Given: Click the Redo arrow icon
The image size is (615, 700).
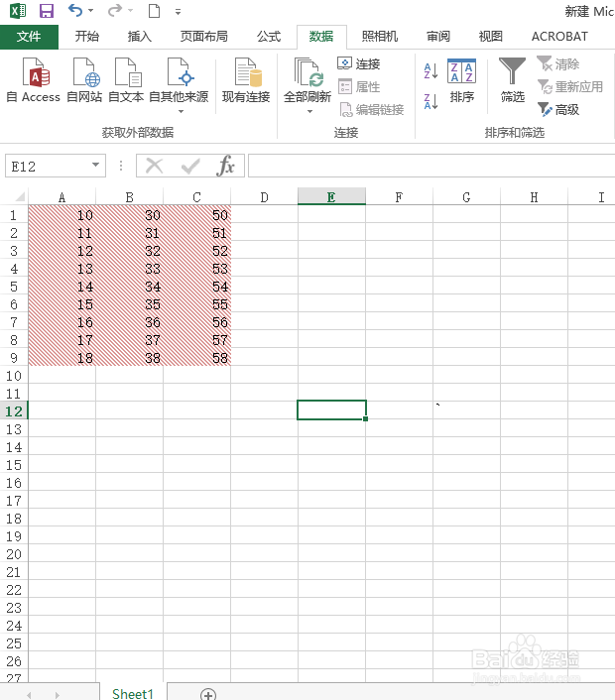Looking at the screenshot, I should [115, 10].
